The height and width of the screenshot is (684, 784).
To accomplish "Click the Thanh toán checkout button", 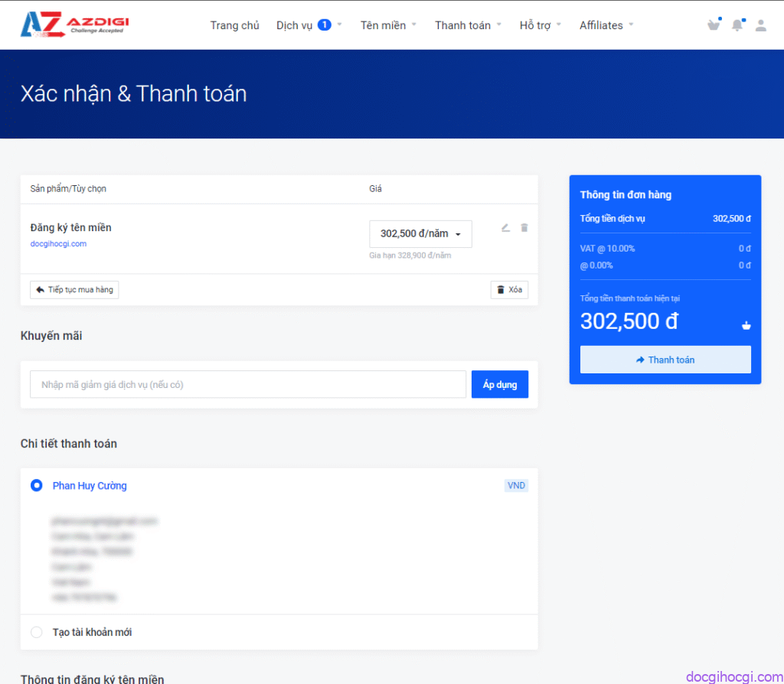I will pos(665,360).
